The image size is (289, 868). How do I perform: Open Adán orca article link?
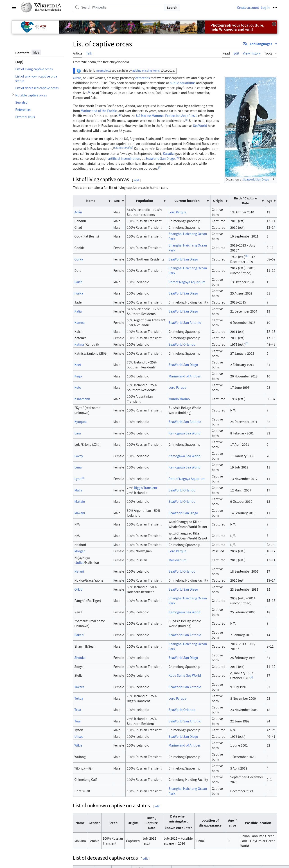[x=78, y=212]
